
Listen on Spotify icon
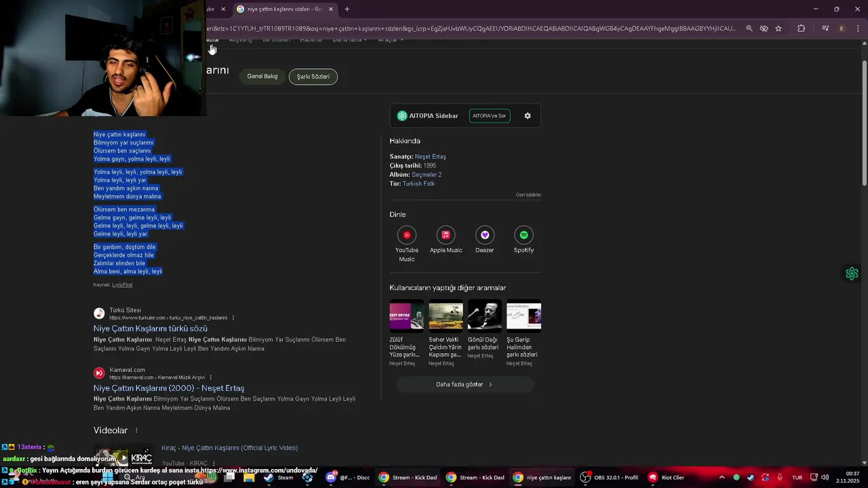coord(524,235)
